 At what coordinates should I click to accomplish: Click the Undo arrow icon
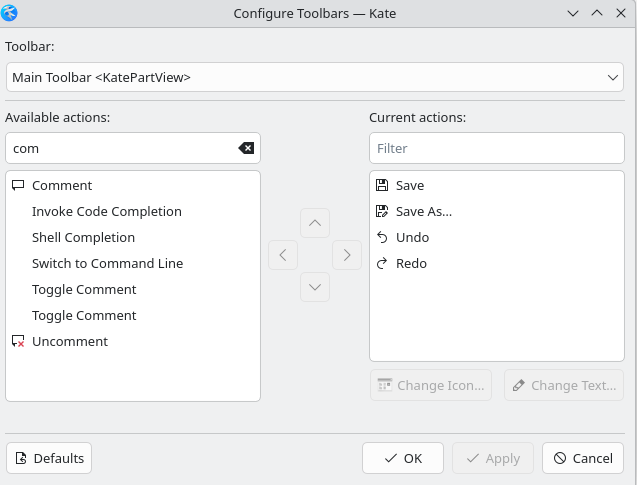(x=382, y=237)
